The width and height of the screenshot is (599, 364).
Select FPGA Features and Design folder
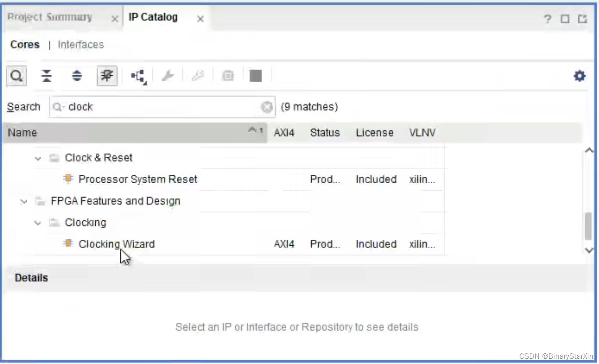coord(115,201)
